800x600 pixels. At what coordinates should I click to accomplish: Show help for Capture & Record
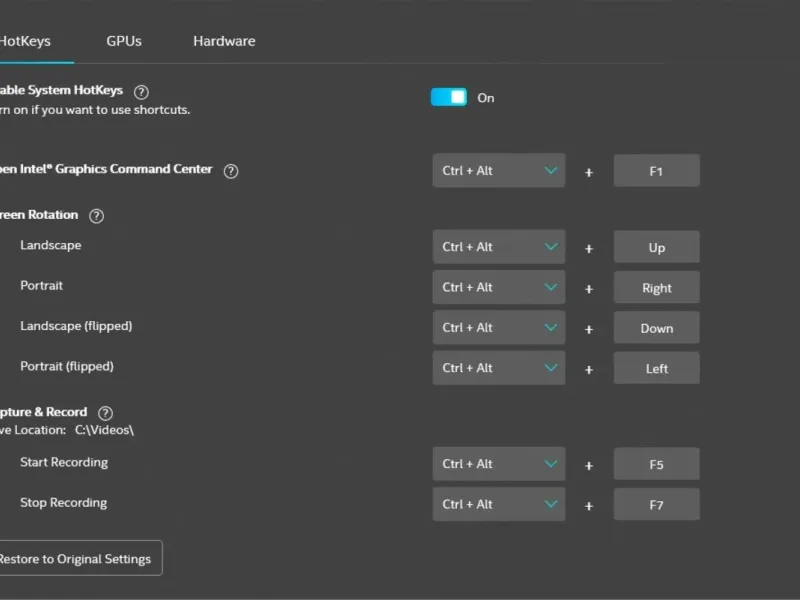click(105, 413)
